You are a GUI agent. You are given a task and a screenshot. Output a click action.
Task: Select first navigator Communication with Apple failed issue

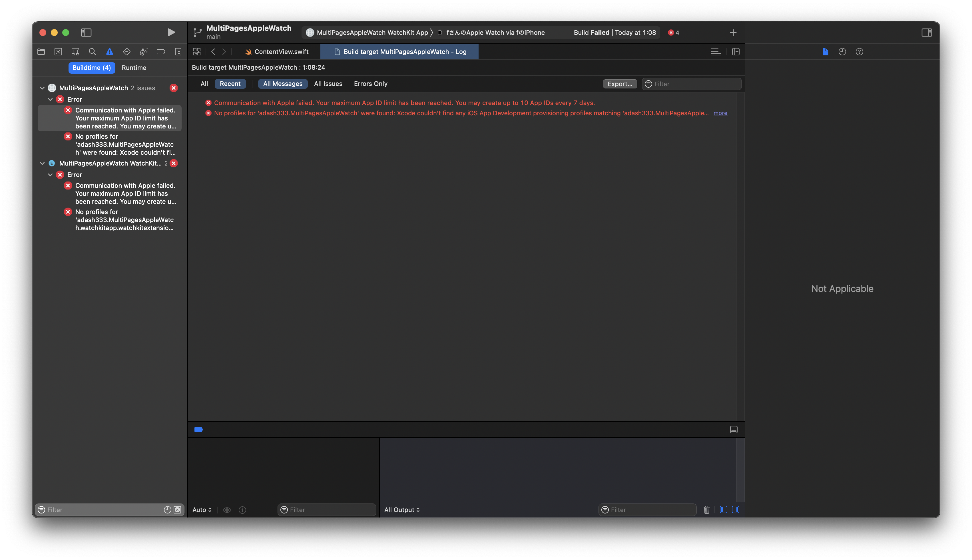pos(110,118)
